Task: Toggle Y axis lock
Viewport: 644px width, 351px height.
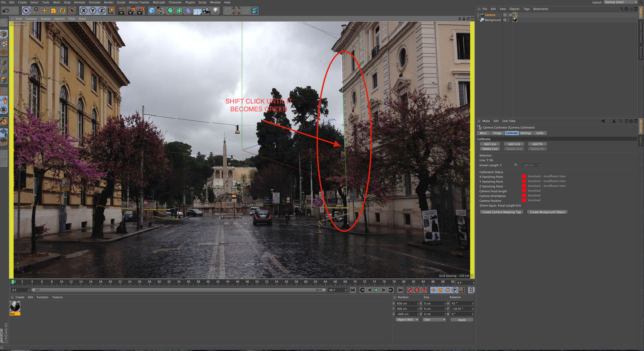Action: tap(92, 11)
